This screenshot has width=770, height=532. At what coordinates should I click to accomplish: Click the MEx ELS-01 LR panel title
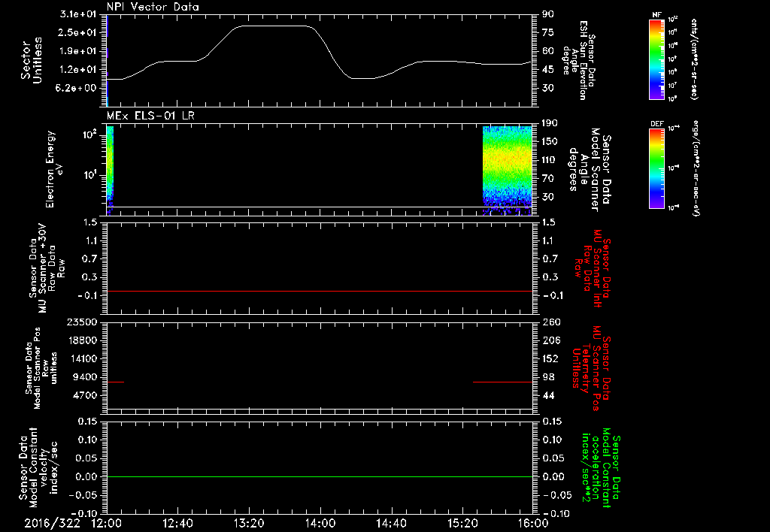click(x=150, y=116)
